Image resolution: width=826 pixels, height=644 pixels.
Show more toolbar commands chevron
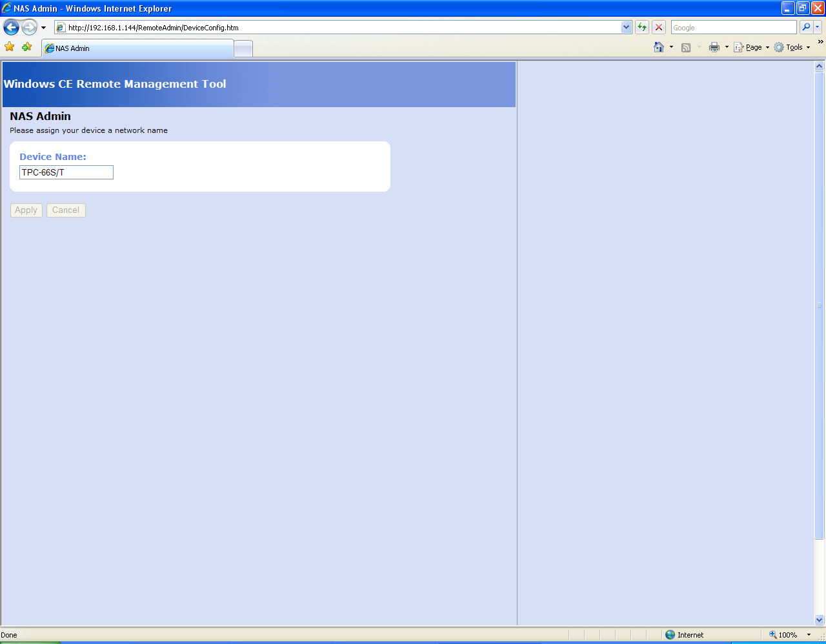pos(820,42)
